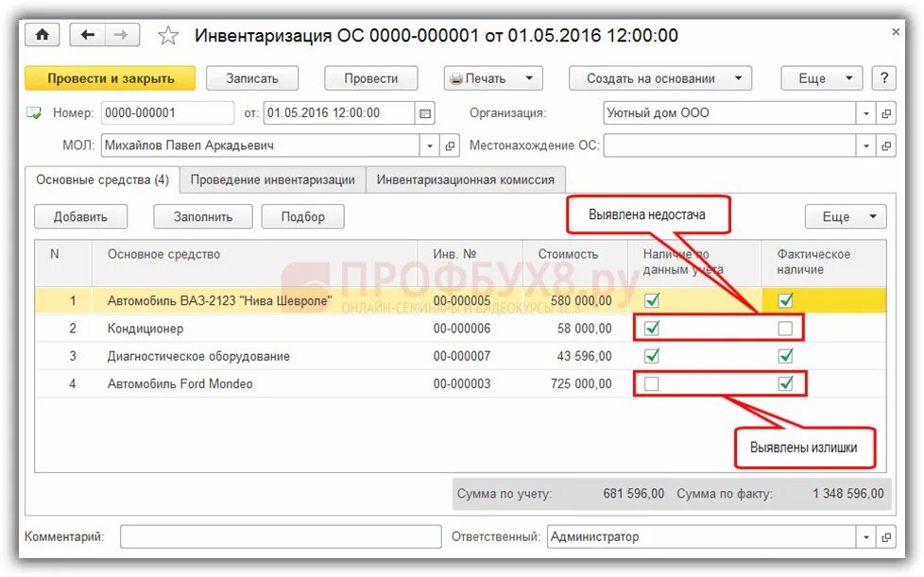This screenshot has width=924, height=577.
Task: Click the Провести и закрыть button
Action: [111, 78]
